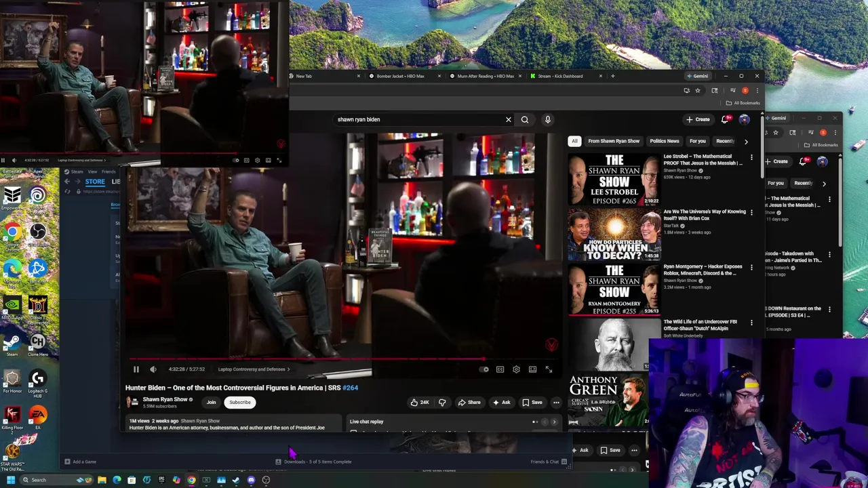Open options for the Lee Strobel video
This screenshot has height=488, width=868.
[751, 157]
